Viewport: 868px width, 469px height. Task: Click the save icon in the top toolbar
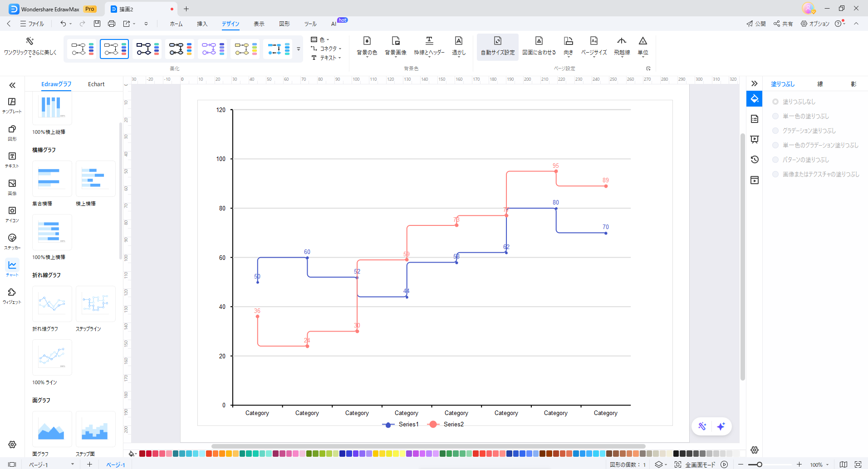point(97,24)
